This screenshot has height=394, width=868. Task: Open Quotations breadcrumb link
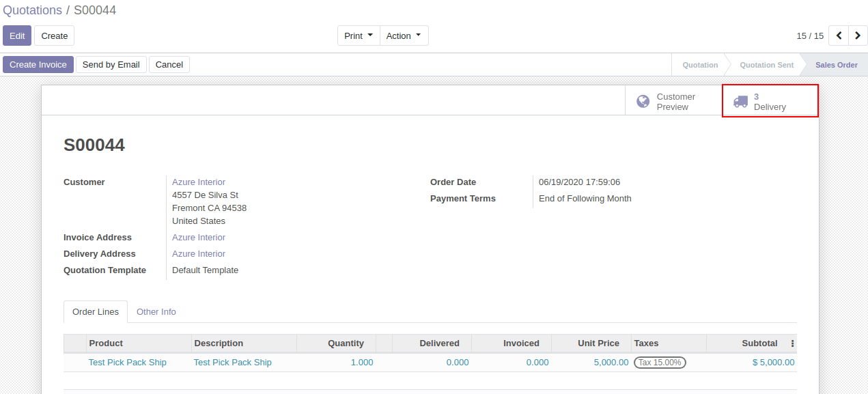tap(32, 10)
